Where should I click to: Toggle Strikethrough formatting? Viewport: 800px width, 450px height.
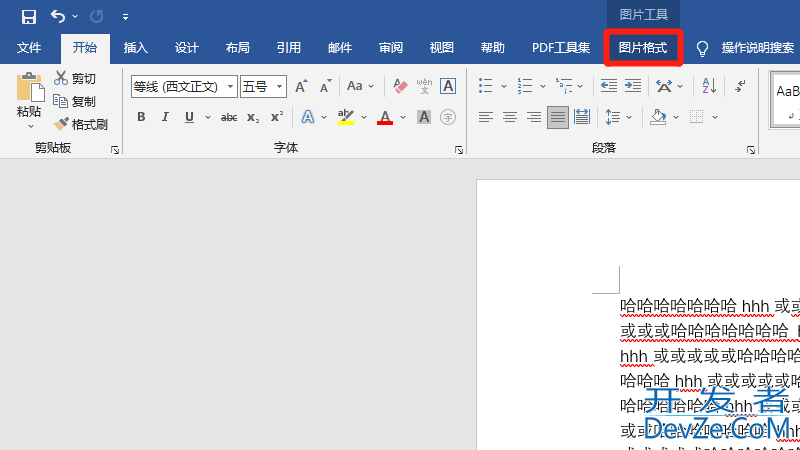point(229,117)
